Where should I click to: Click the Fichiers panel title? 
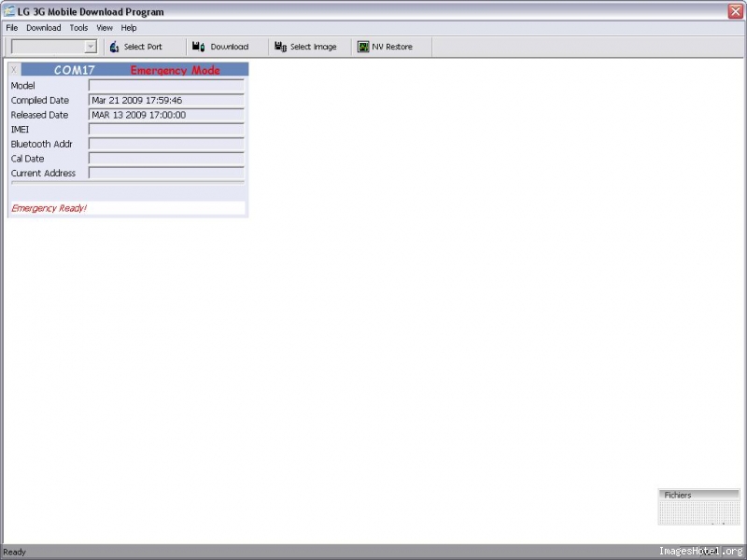pos(678,495)
